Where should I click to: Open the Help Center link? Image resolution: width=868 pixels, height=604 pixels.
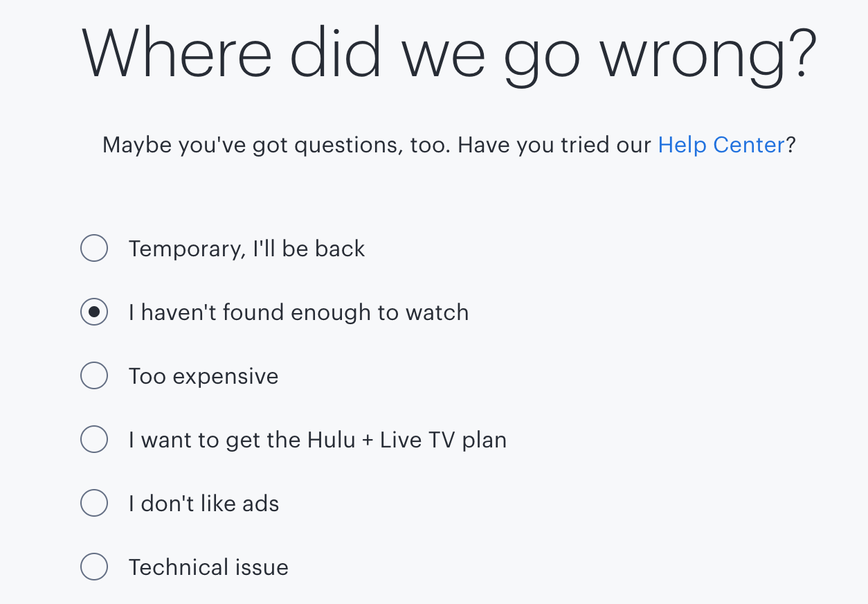coord(721,145)
